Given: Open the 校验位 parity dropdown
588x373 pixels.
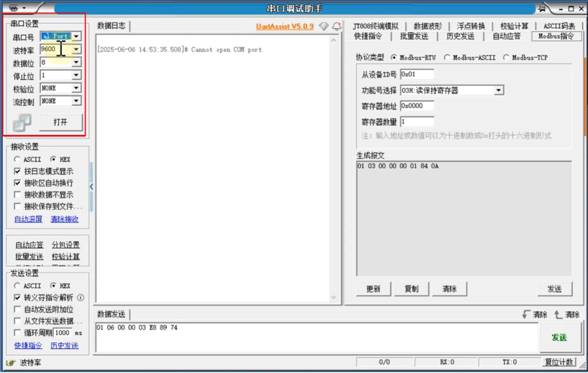Looking at the screenshot, I should 76,88.
